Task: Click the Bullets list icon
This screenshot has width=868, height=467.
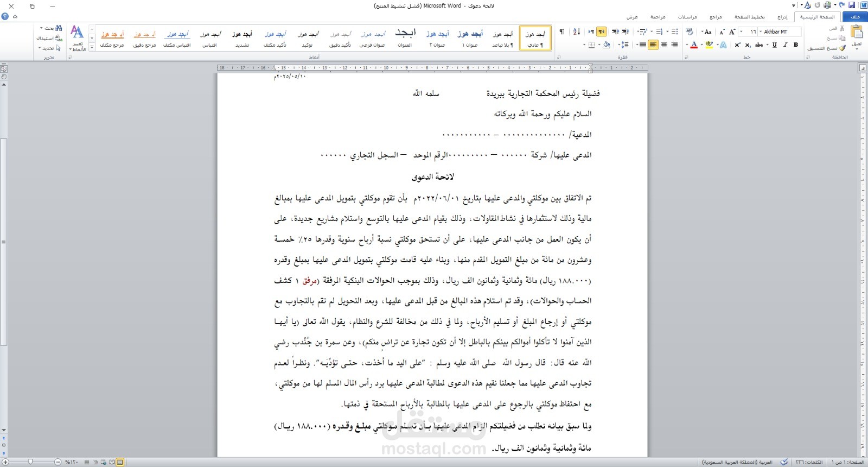Action: tap(674, 31)
